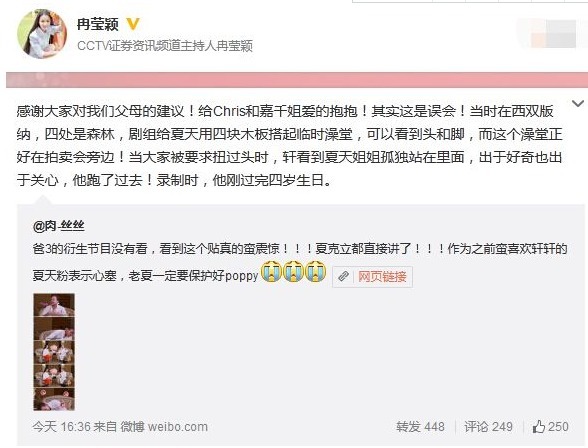This screenshot has width=588, height=448.
Task: Open 冉莹颖's profile avatar
Action: coord(42,34)
